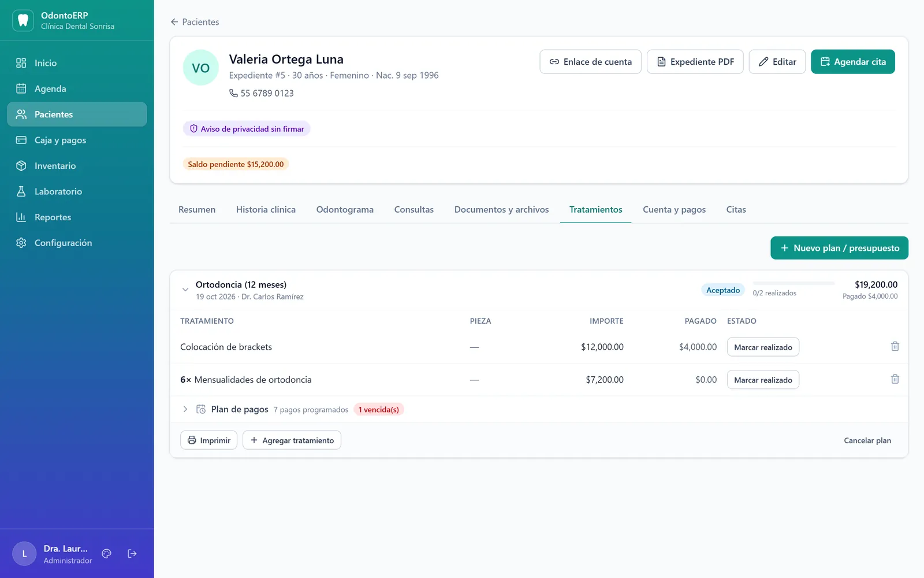
Task: Collapse the Ortodoncia (12 meses) plan
Action: click(x=185, y=290)
